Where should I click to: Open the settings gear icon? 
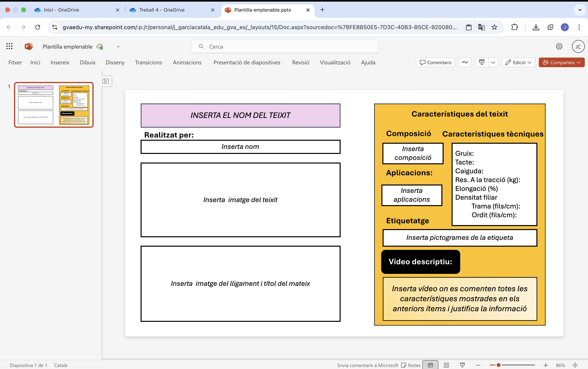pos(559,46)
